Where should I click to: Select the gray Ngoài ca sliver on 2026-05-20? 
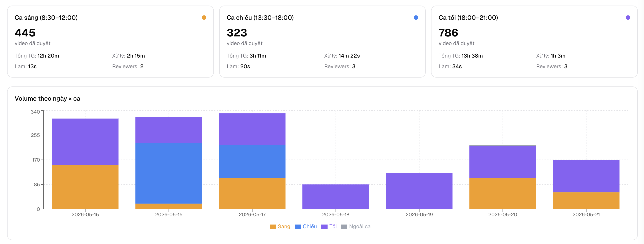503,145
